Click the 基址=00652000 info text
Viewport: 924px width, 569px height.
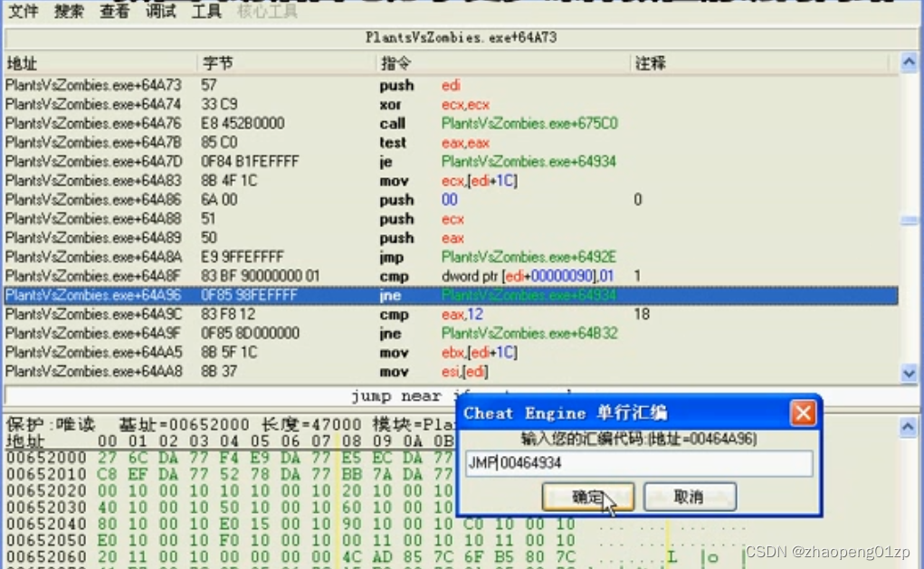pos(186,424)
